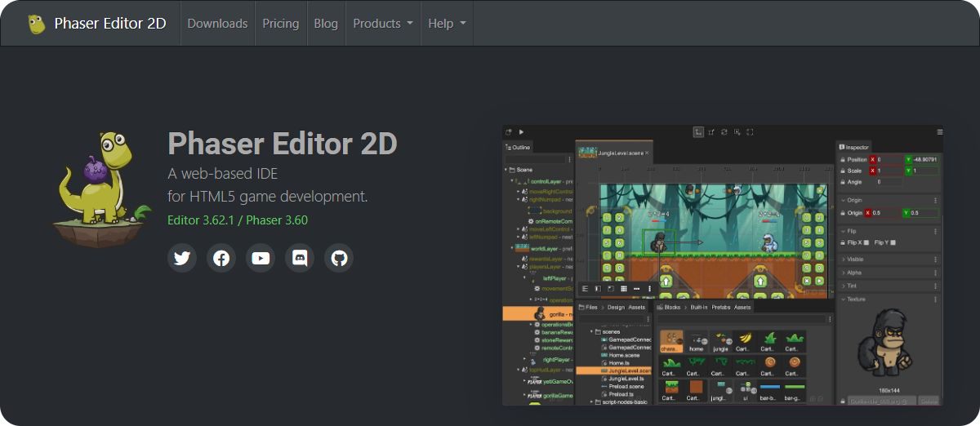The width and height of the screenshot is (980, 426).
Task: Open the Editor 3.62.1 / Phaser 3.60 link
Action: [238, 220]
